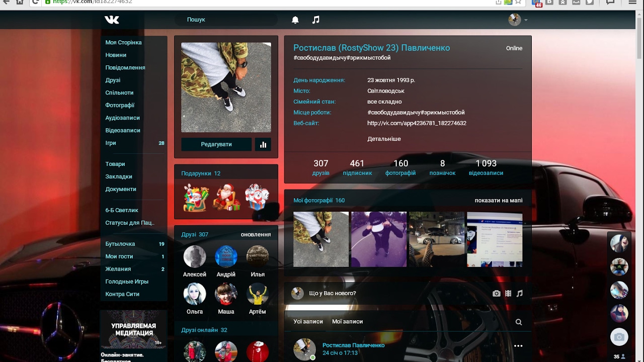Open the car at night photo thumbnail
The image size is (644, 362).
point(437,239)
